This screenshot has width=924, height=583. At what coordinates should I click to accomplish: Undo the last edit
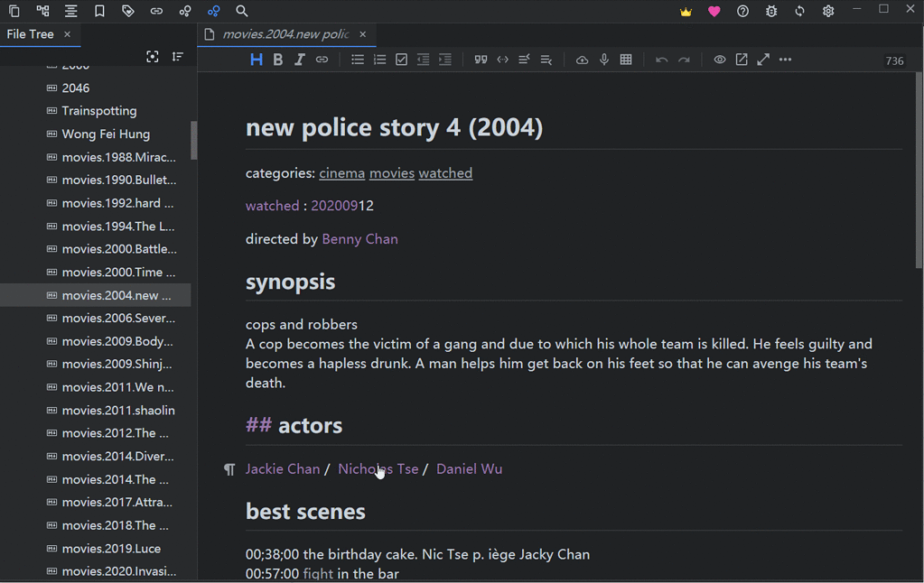[x=660, y=60]
